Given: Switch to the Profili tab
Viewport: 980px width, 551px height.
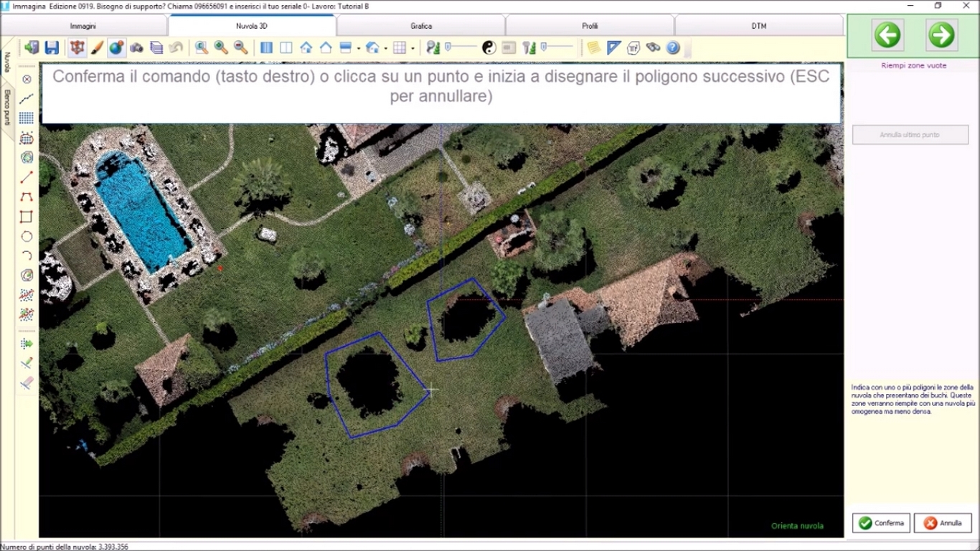Looking at the screenshot, I should pyautogui.click(x=590, y=26).
